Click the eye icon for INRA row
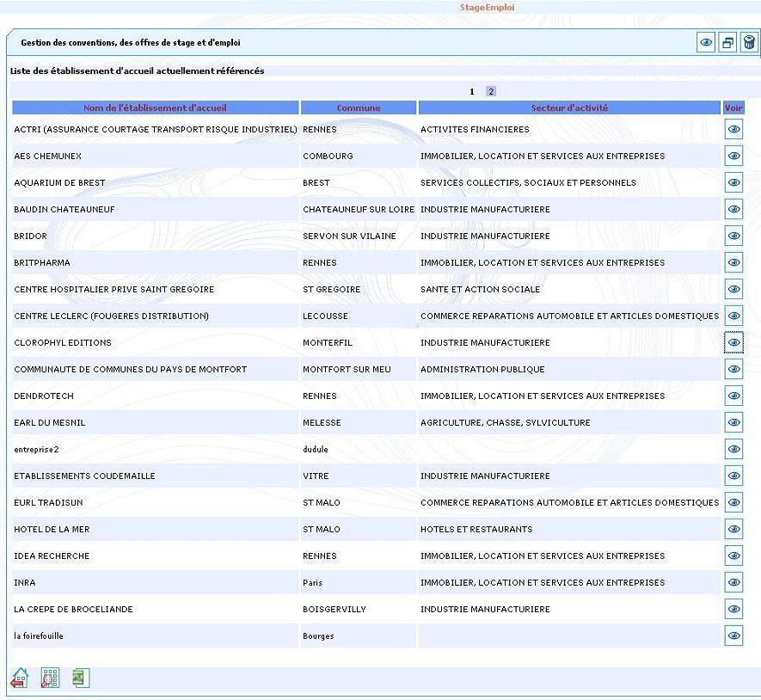Viewport: 761px width, 700px height. (x=733, y=582)
